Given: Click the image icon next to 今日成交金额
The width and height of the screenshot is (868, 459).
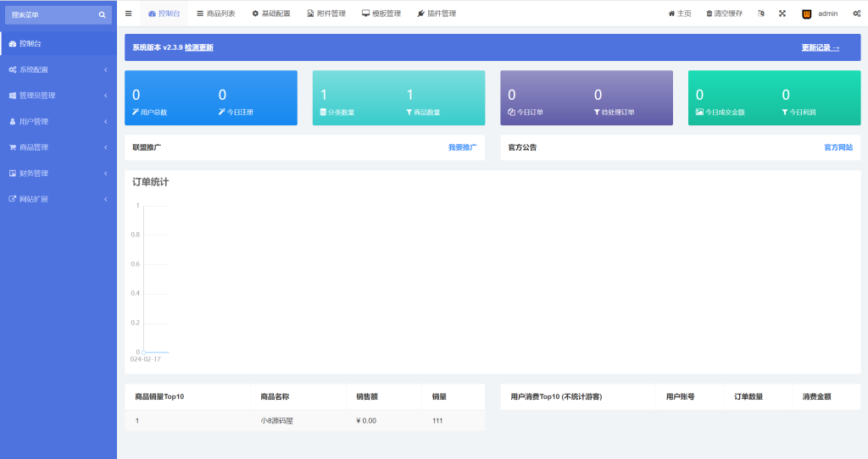Looking at the screenshot, I should 699,112.
